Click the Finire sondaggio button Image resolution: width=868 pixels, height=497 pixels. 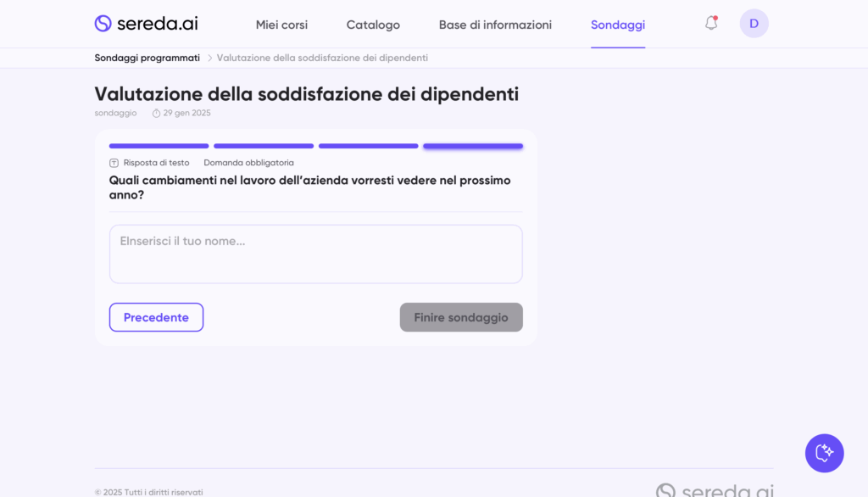(461, 317)
